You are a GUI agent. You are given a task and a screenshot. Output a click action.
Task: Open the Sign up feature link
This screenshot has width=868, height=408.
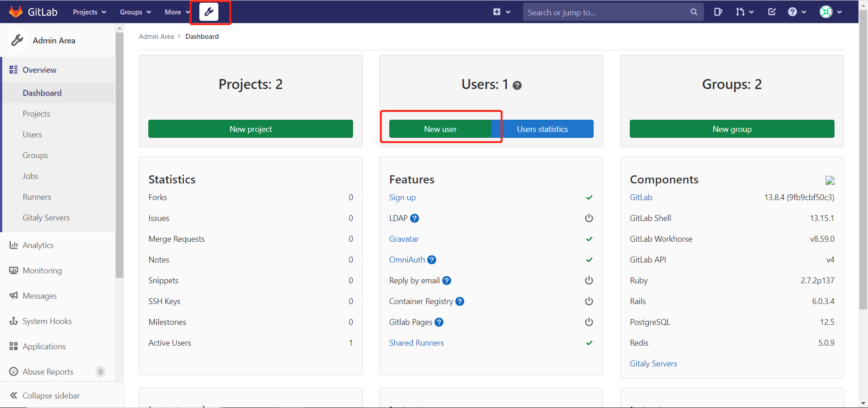[x=402, y=197]
